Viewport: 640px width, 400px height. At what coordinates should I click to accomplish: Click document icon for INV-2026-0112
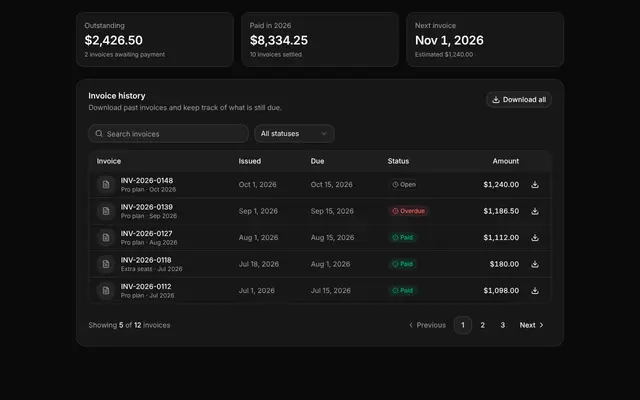click(106, 291)
